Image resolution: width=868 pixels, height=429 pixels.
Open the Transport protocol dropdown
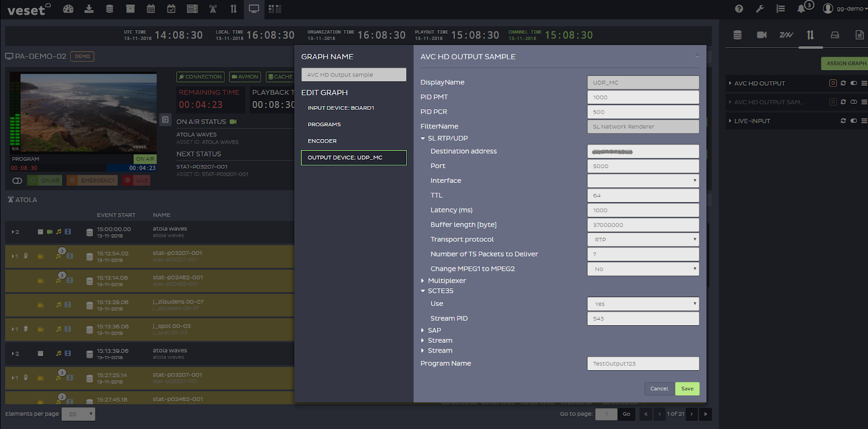pyautogui.click(x=643, y=239)
